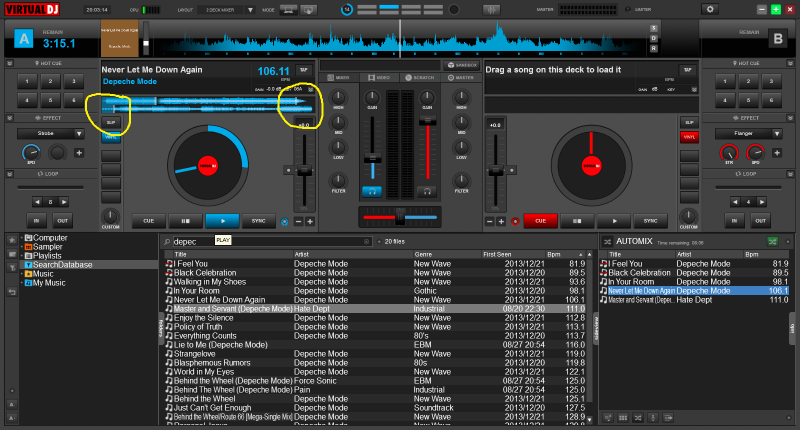Open the vertical sideview side tab
The width and height of the screenshot is (800, 430).
tap(595, 329)
